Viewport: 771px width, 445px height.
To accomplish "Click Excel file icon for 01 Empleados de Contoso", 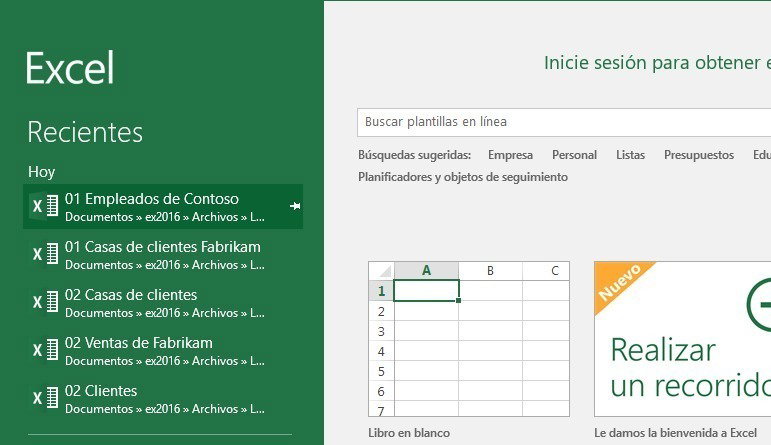I will coord(45,206).
